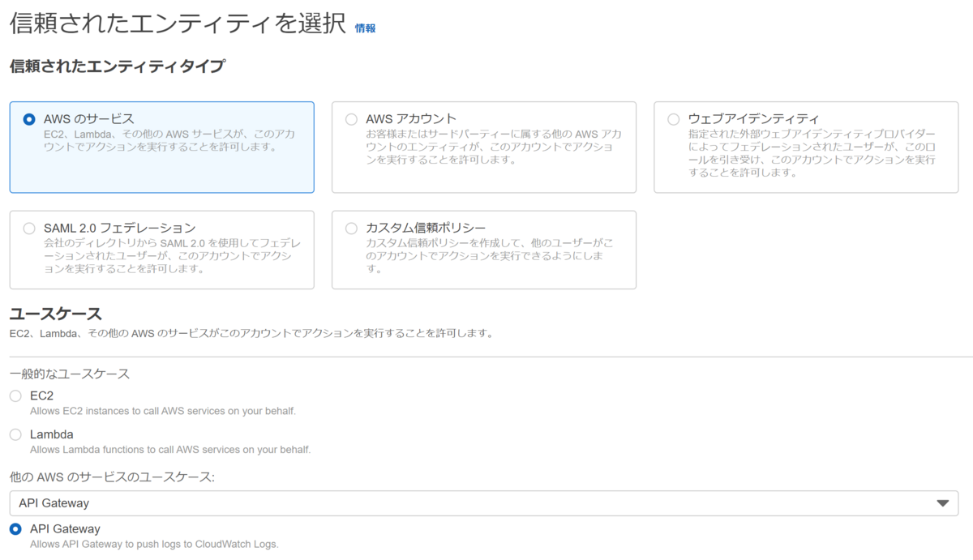Click the SAML 2.0 フェデレーション card description text
This screenshot has width=973, height=560.
coord(171,256)
